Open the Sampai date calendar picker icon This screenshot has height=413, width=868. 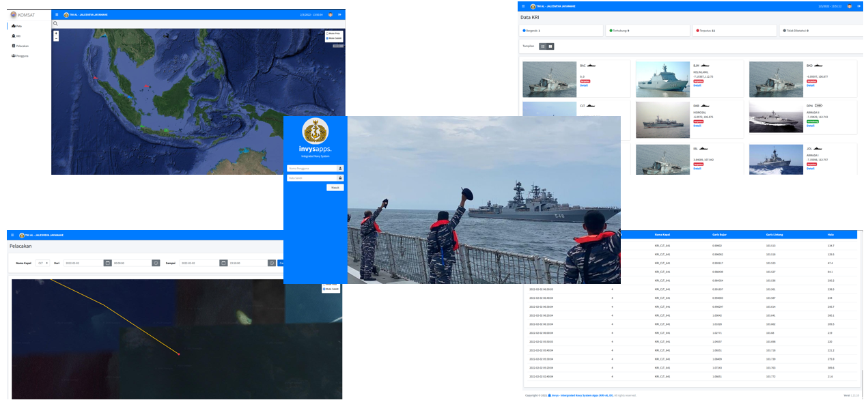(x=223, y=263)
